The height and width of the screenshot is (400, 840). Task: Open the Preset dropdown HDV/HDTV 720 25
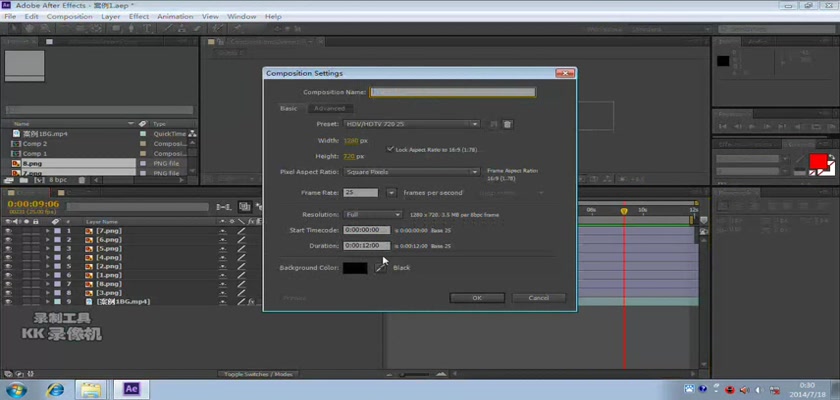click(x=411, y=124)
